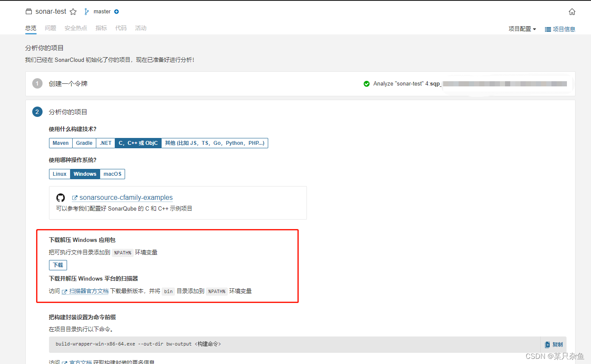Click the GitHub logo icon

61,198
